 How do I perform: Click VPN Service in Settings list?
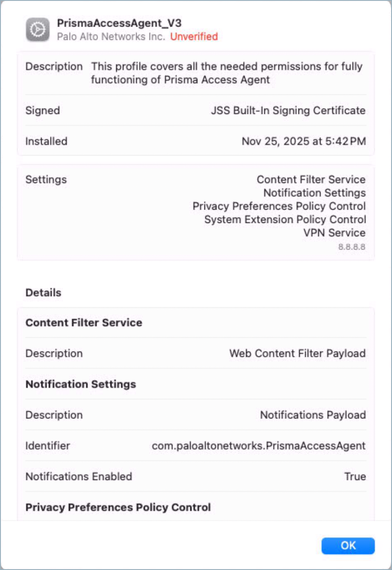(x=334, y=233)
